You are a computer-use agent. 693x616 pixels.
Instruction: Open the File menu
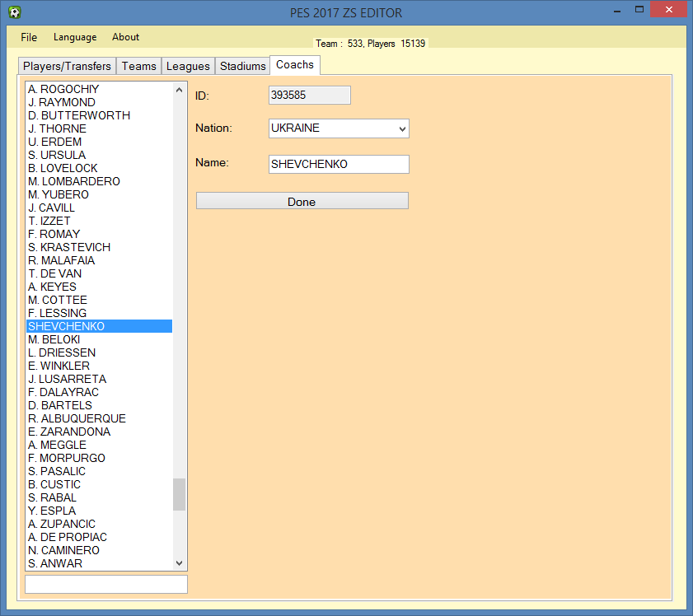click(29, 37)
